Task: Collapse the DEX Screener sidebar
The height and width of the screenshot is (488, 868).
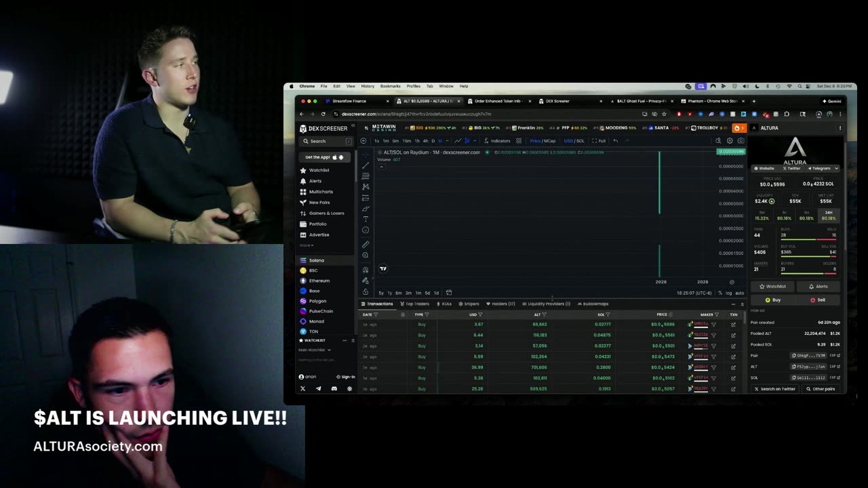Action: pos(353,127)
